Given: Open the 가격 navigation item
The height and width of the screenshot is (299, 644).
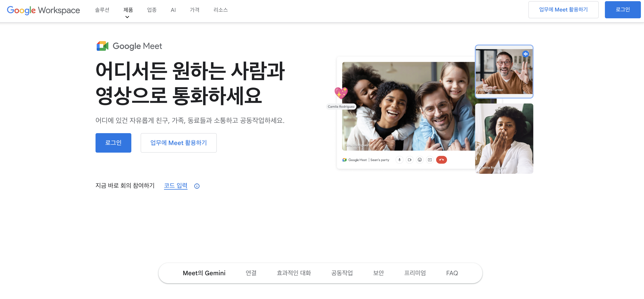Looking at the screenshot, I should (x=195, y=10).
